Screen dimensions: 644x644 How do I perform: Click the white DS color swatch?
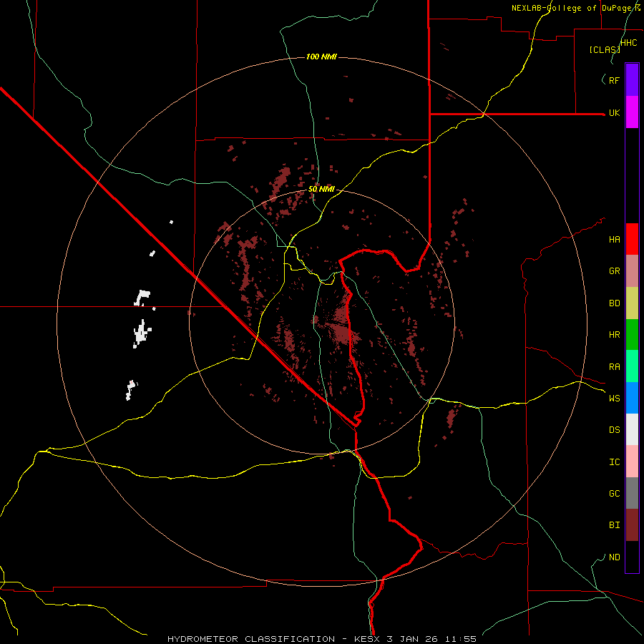click(x=632, y=429)
